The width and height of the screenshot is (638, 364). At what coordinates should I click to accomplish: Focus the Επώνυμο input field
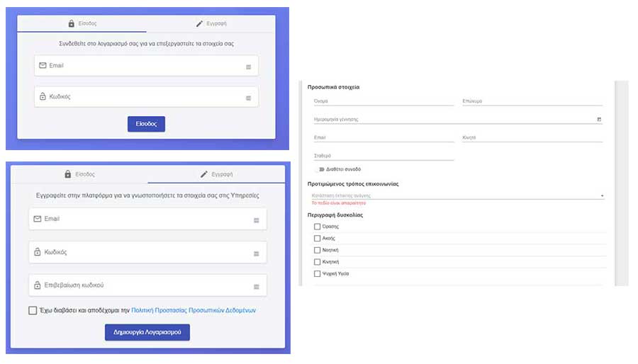pyautogui.click(x=532, y=102)
